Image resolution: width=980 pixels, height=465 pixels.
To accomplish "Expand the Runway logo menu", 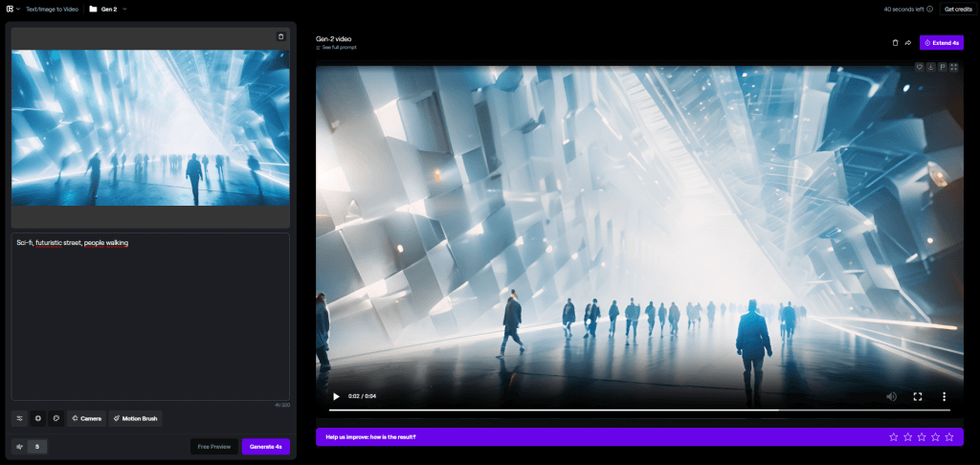I will 12,9.
